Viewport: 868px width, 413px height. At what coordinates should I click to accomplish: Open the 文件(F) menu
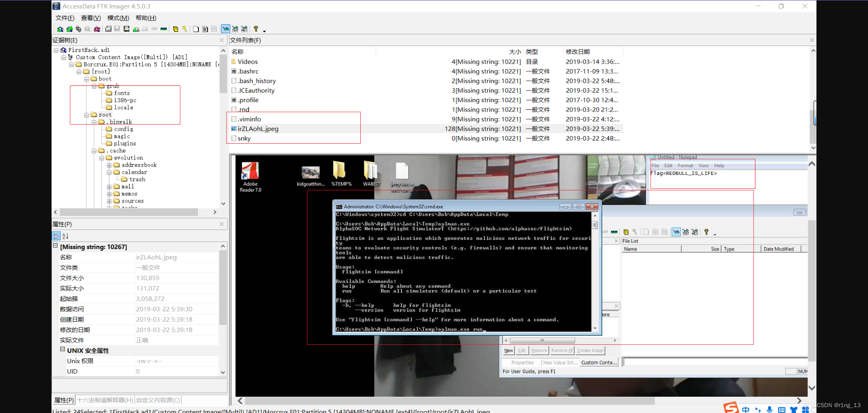pyautogui.click(x=65, y=18)
